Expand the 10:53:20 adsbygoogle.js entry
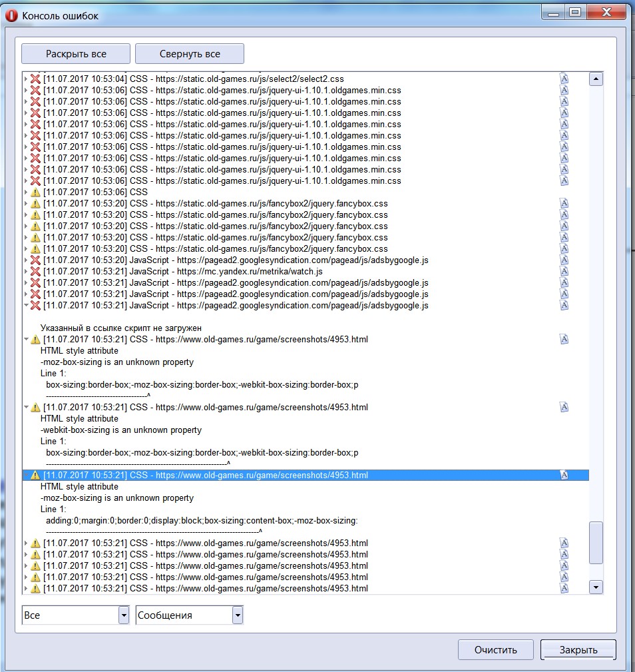This screenshot has height=672, width=635. 26,260
